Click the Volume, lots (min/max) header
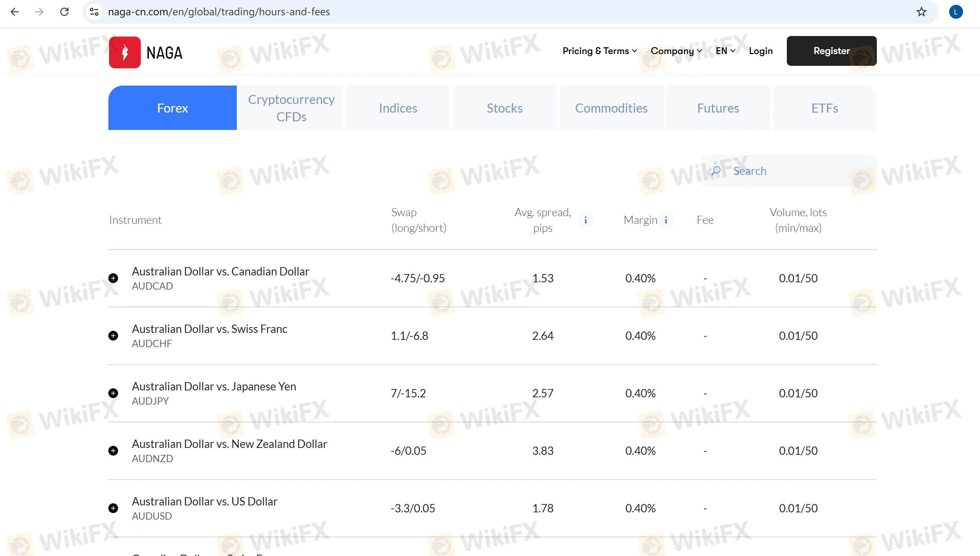 pos(798,220)
